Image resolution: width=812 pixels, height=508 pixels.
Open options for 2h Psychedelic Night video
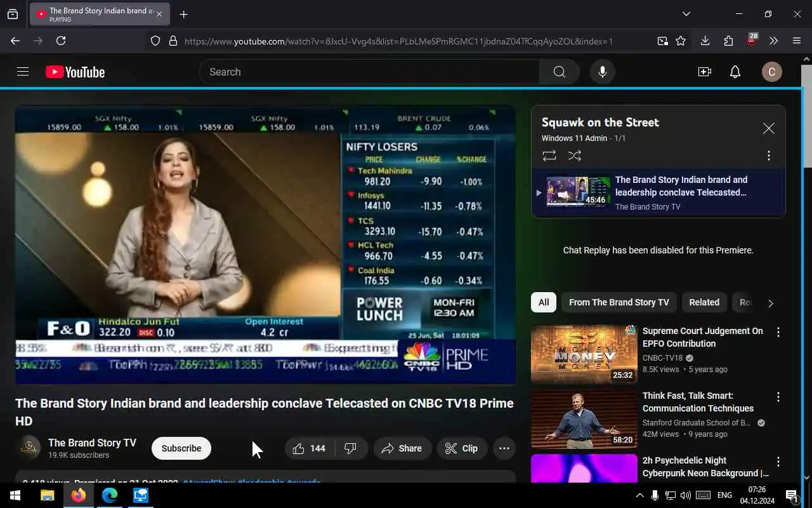coord(778,462)
